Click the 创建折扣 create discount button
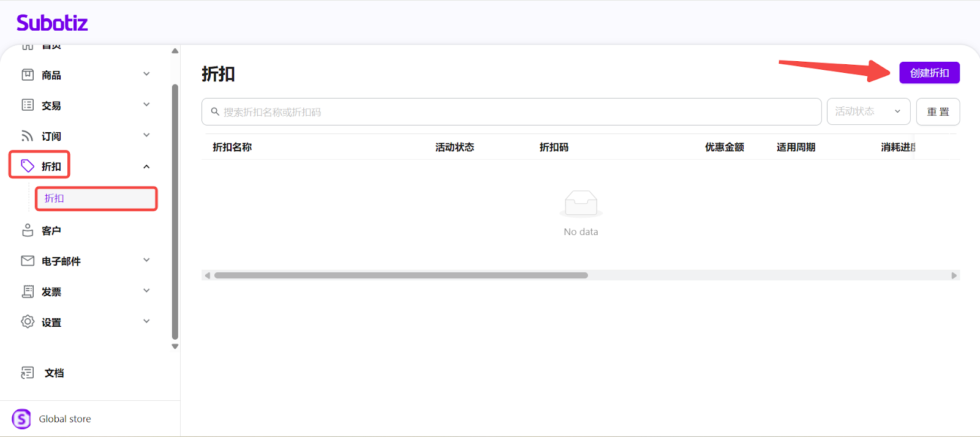 (x=929, y=73)
